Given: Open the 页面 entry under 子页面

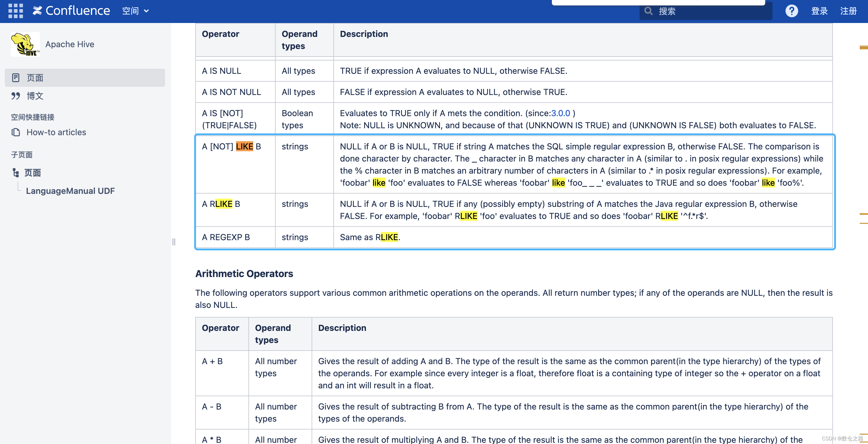Looking at the screenshot, I should click(33, 173).
